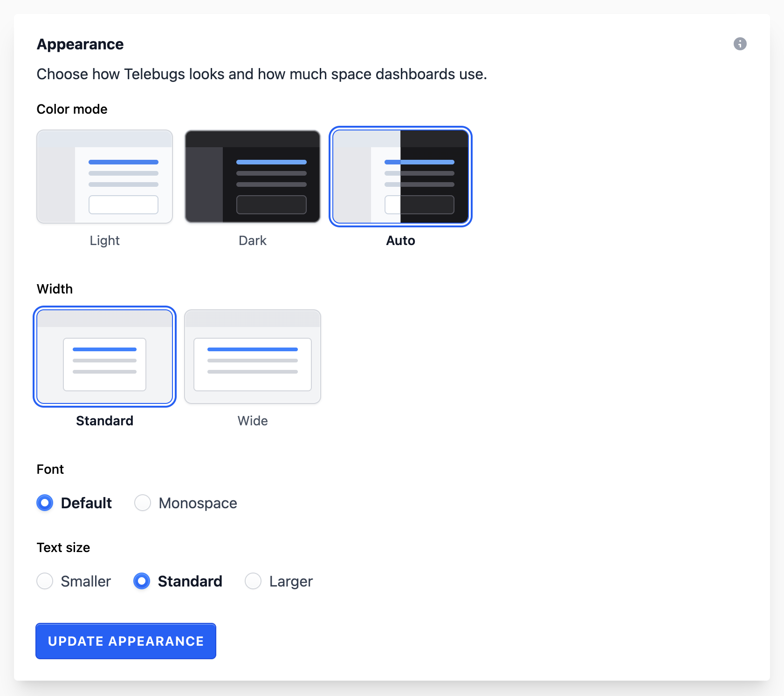Click the info icon beside Appearance heading
Screen dimensions: 784x696
pos(740,44)
